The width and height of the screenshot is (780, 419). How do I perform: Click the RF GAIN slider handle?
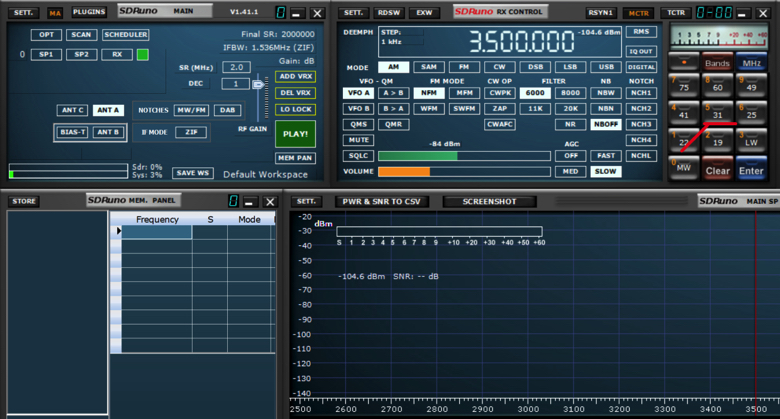pyautogui.click(x=258, y=85)
